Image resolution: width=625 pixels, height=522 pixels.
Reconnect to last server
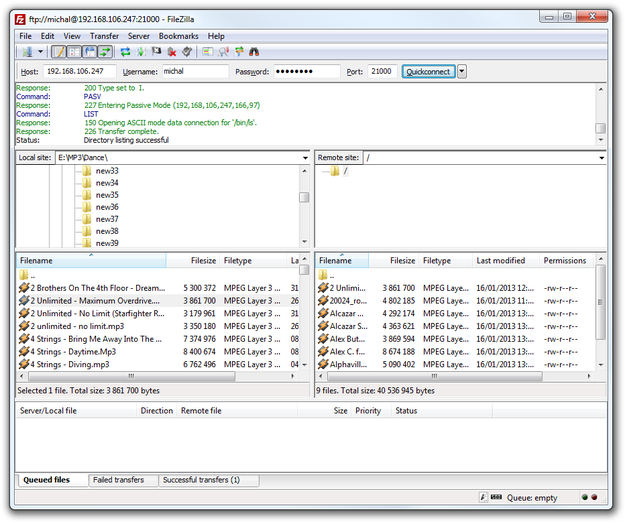pos(187,52)
